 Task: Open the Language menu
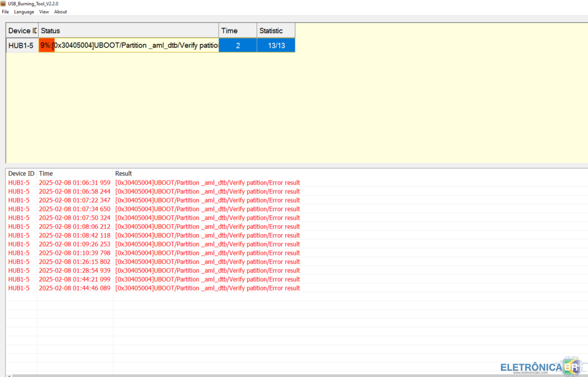(x=24, y=12)
